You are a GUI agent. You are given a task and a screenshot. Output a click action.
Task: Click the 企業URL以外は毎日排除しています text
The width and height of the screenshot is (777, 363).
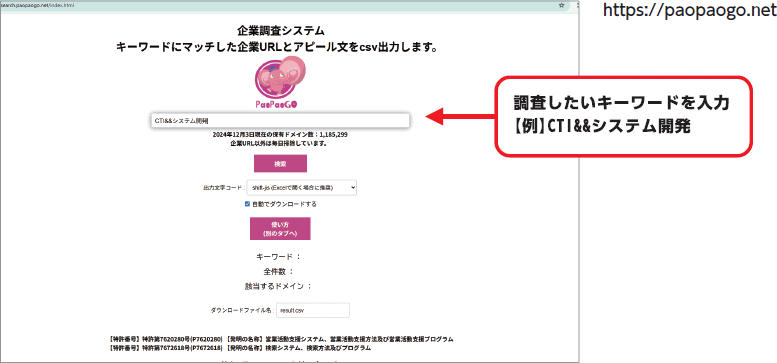[278, 144]
